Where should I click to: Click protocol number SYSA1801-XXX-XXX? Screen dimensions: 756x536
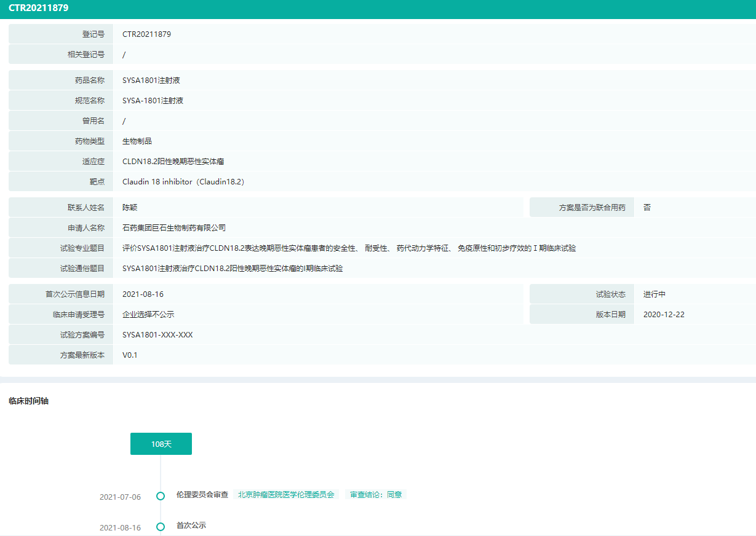tap(157, 335)
